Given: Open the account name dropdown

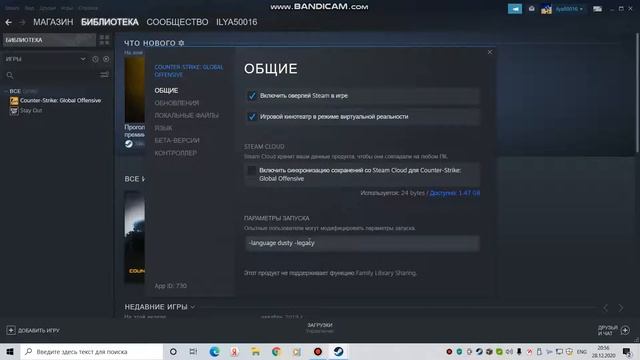Looking at the screenshot, I should (x=569, y=9).
